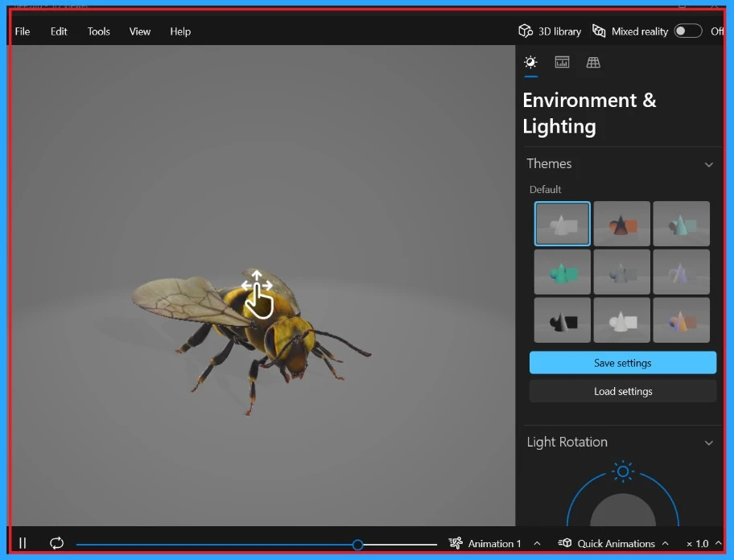Screen dimensions: 734x560
Task: Collapse the Light Rotation section
Action: point(709,443)
